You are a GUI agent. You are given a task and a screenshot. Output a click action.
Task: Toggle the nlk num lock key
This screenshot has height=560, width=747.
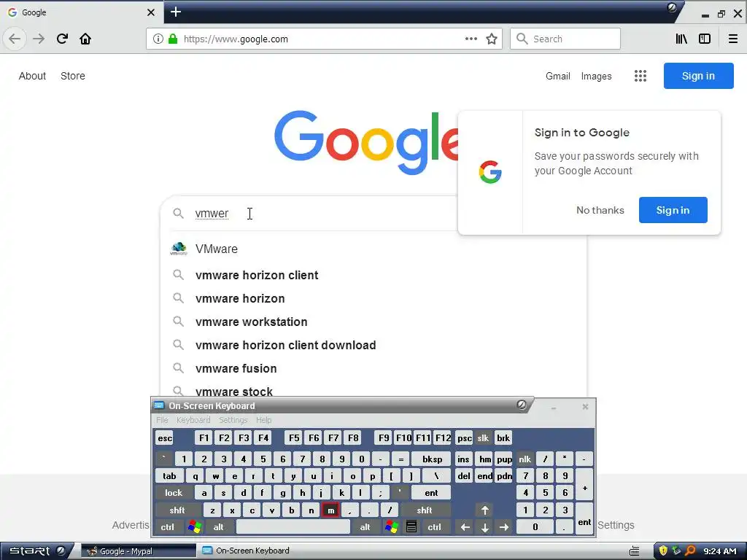pos(525,459)
